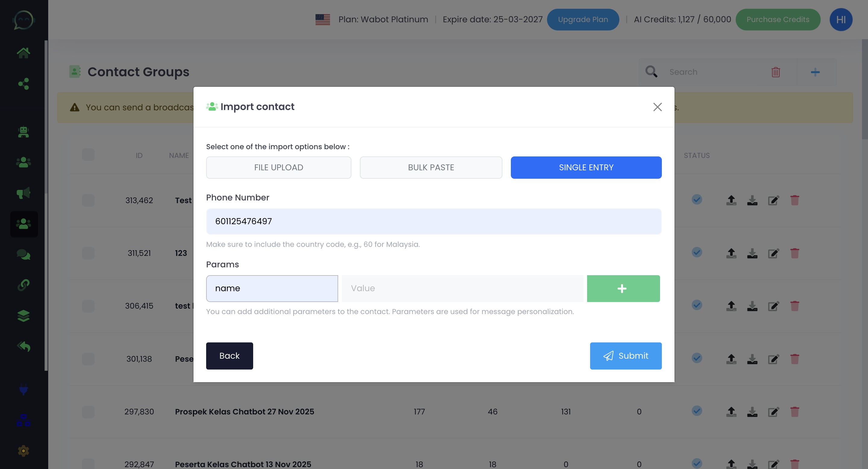Edit group 311,521 with pencil icon

coord(773,253)
